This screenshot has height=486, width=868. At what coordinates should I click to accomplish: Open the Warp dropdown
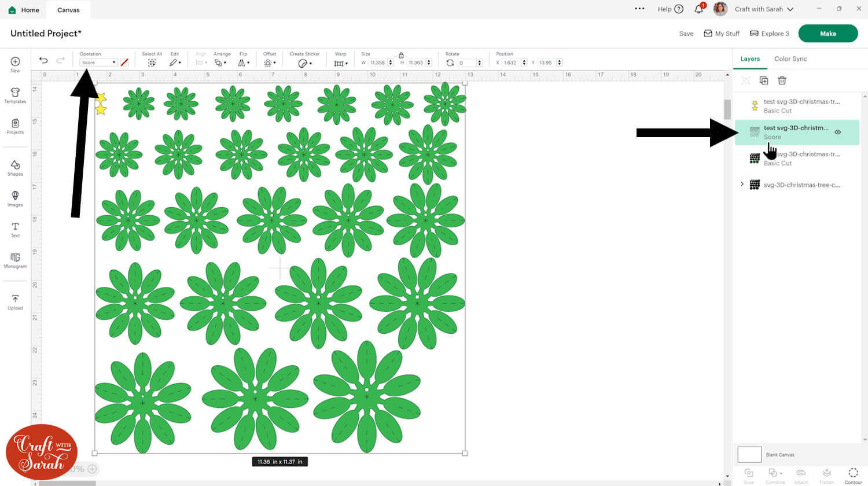[x=341, y=63]
